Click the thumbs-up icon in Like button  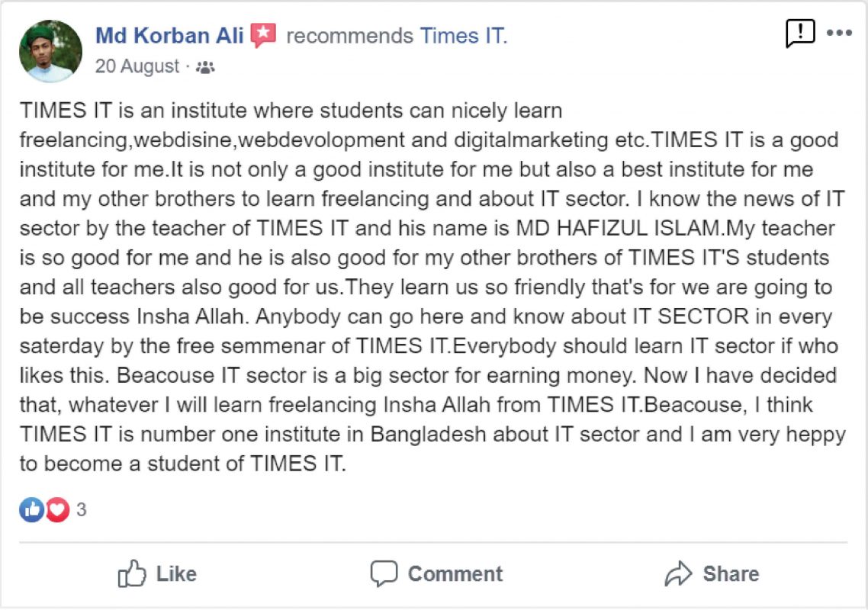132,573
